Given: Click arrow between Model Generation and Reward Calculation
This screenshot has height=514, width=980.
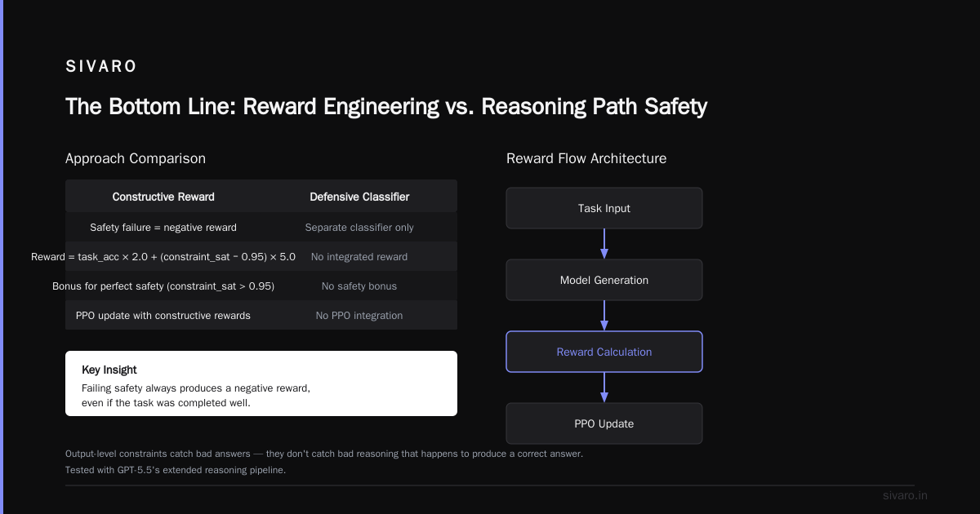Looking at the screenshot, I should click(604, 316).
